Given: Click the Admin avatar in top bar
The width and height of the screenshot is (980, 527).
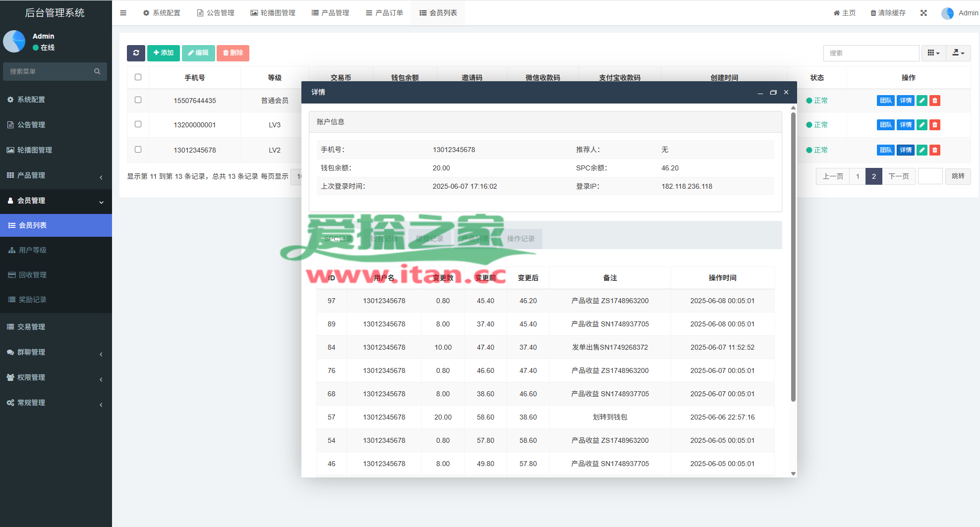Looking at the screenshot, I should pyautogui.click(x=947, y=13).
